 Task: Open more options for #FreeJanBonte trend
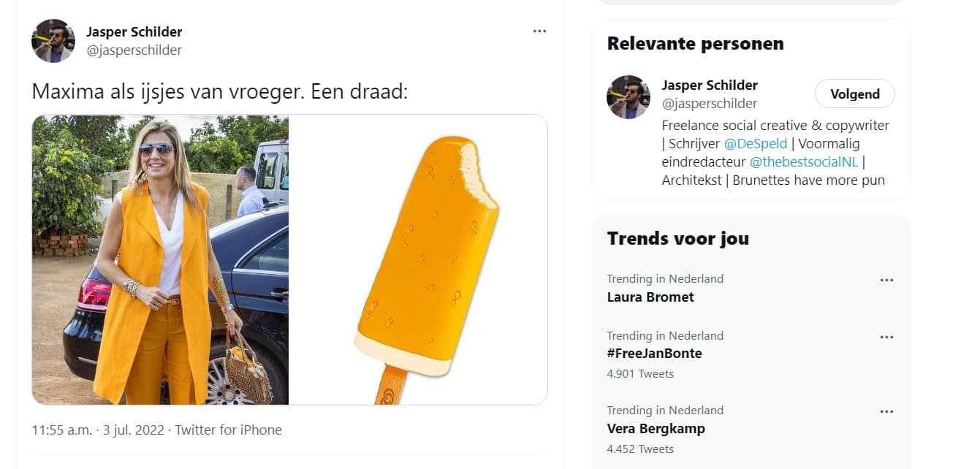tap(886, 337)
